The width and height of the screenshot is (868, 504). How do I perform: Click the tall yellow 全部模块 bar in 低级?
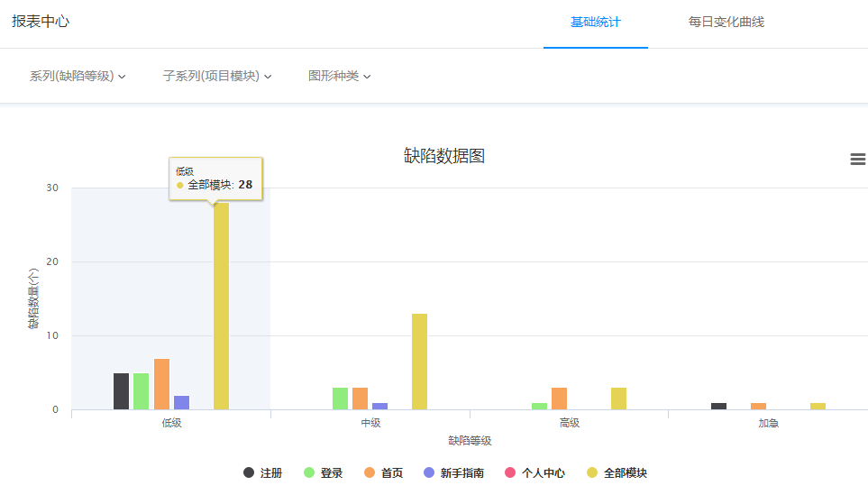coord(221,307)
